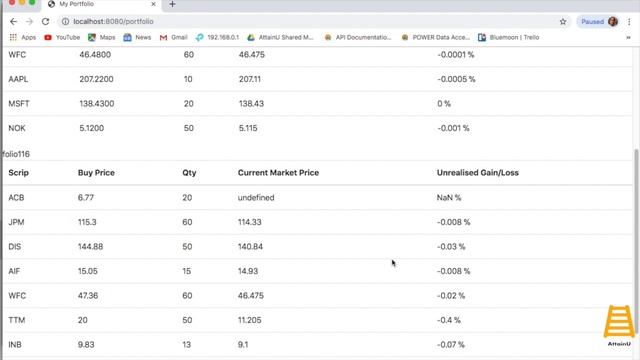Viewport: 640px width, 360px height.
Task: Reload the page with refresh icon
Action: pyautogui.click(x=45, y=22)
